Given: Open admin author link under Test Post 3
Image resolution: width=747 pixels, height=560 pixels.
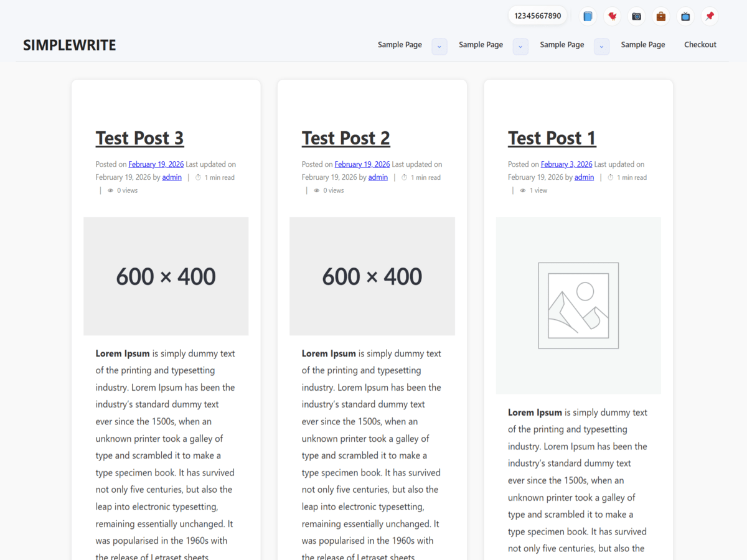Looking at the screenshot, I should point(172,177).
